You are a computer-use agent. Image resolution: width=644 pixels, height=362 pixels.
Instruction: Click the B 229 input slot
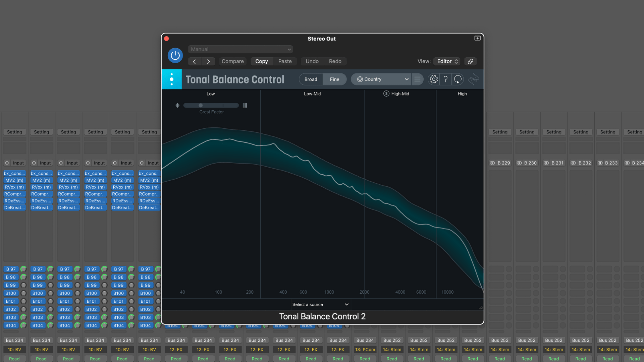pos(503,163)
